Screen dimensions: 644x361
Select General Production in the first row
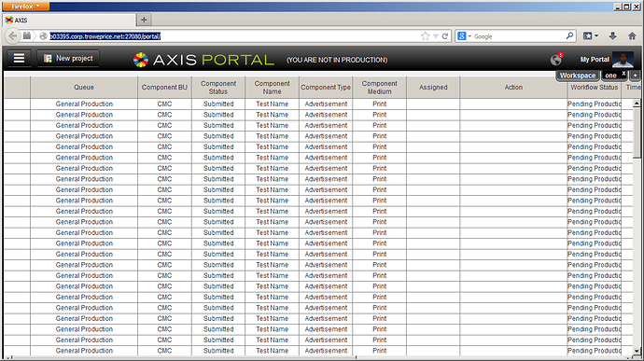pyautogui.click(x=84, y=104)
